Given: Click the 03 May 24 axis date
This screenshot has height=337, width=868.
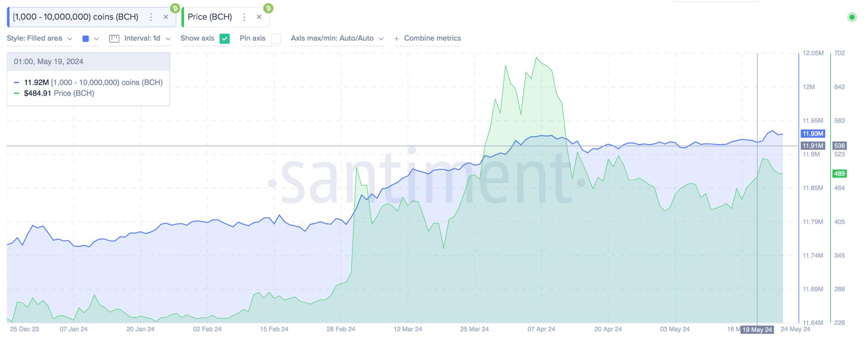Looking at the screenshot, I should 675,329.
